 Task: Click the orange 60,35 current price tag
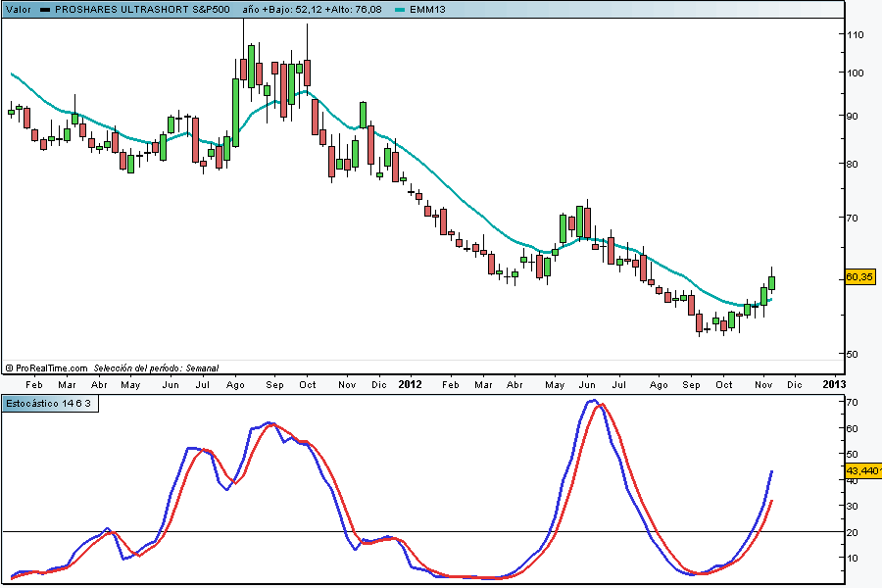tap(859, 277)
